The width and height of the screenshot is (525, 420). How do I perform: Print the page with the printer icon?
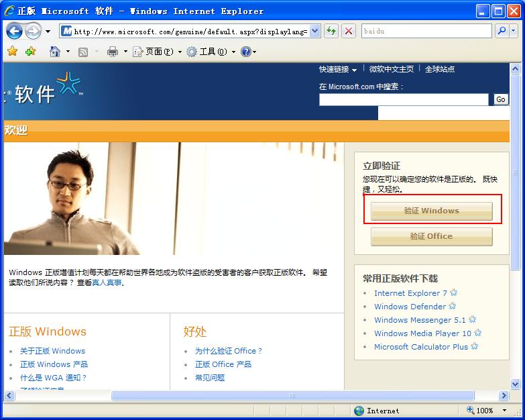pyautogui.click(x=113, y=52)
